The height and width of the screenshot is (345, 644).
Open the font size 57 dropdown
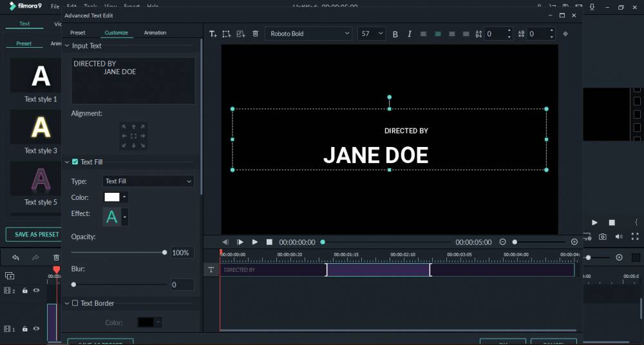click(x=372, y=34)
